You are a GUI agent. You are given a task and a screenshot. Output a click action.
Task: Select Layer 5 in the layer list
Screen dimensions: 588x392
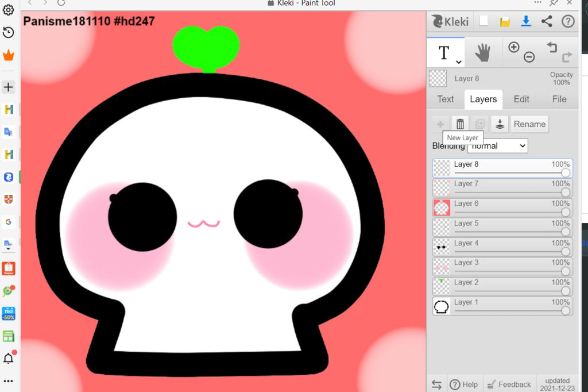(x=502, y=228)
